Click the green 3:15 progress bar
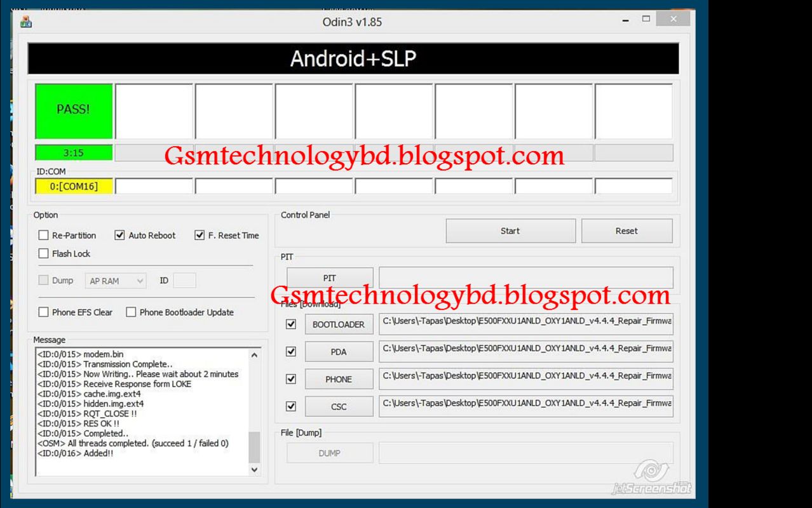This screenshot has height=508, width=812. 74,153
